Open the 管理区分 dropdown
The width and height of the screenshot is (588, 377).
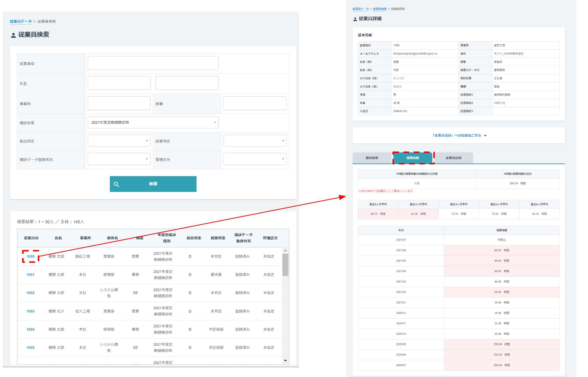[x=255, y=159]
